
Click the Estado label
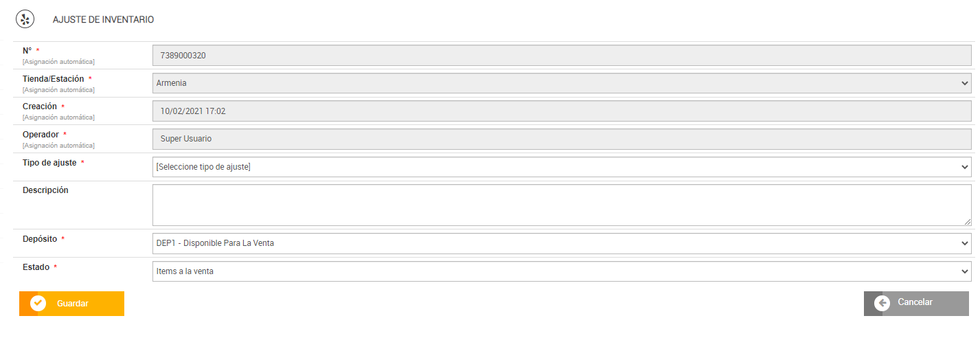point(36,267)
